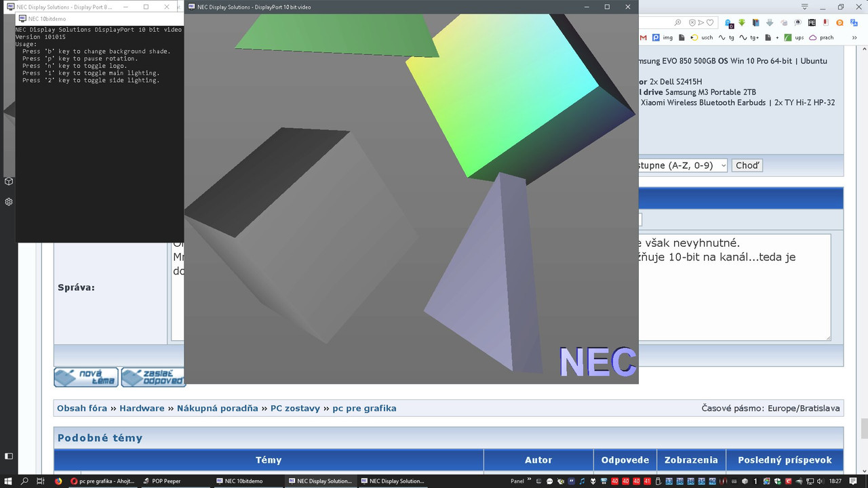Expand the bookmarks bar overflow chevron

854,37
